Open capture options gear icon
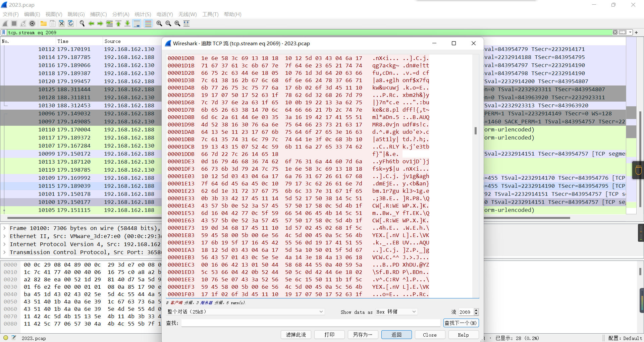644x342 pixels. pos(32,23)
